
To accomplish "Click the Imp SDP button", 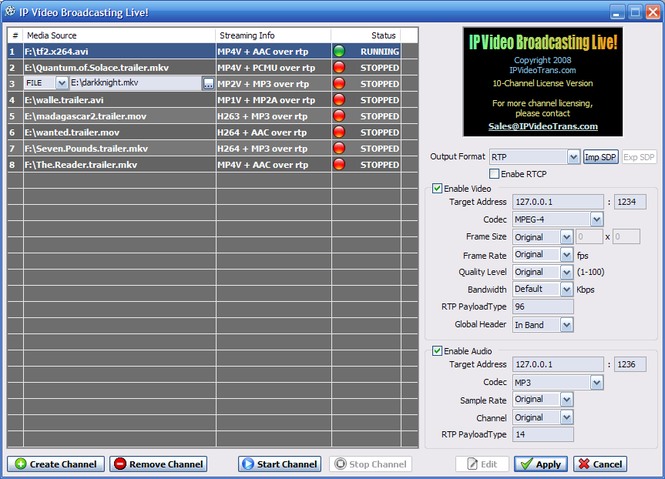I will point(601,157).
